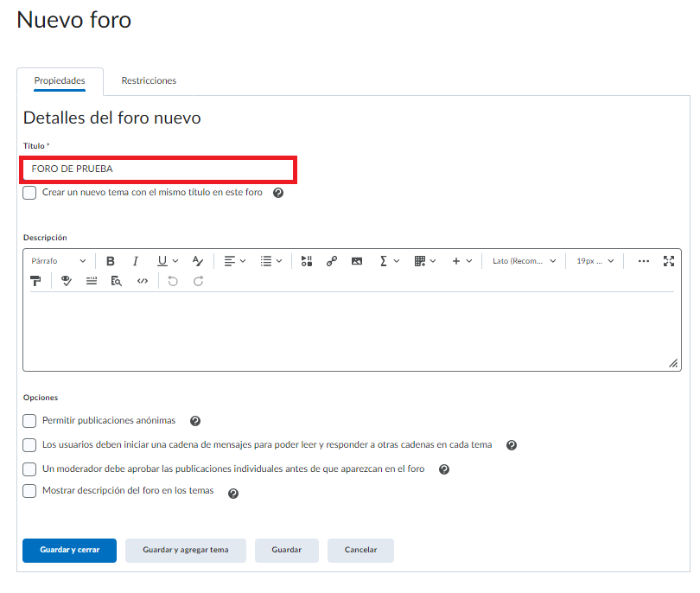Select the Propiedades tab

60,80
